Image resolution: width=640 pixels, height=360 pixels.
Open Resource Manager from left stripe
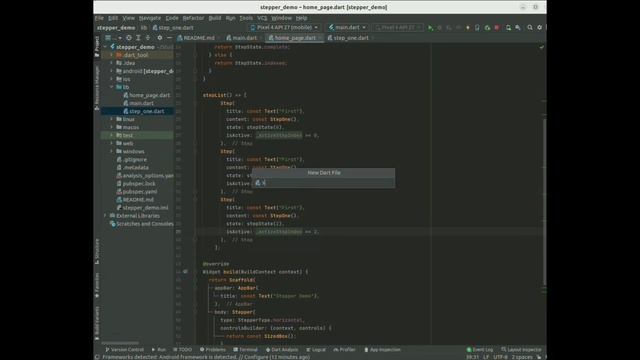(x=97, y=88)
